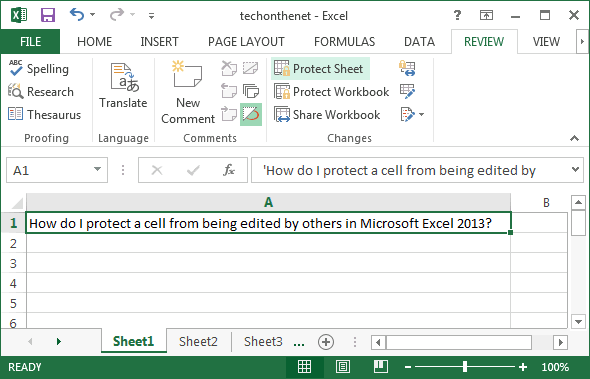Screen dimensions: 590x379
Task: Open the Thesaurus
Action: click(x=44, y=114)
